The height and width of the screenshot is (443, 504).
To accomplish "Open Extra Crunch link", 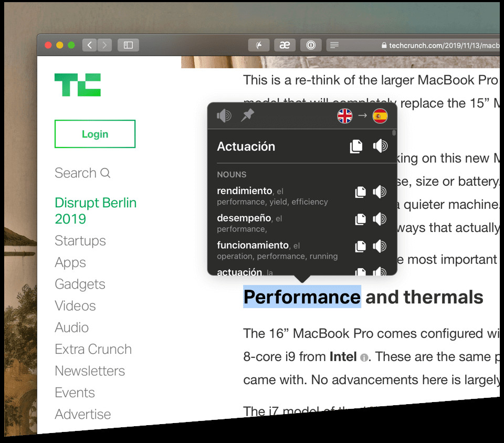I will tap(93, 349).
